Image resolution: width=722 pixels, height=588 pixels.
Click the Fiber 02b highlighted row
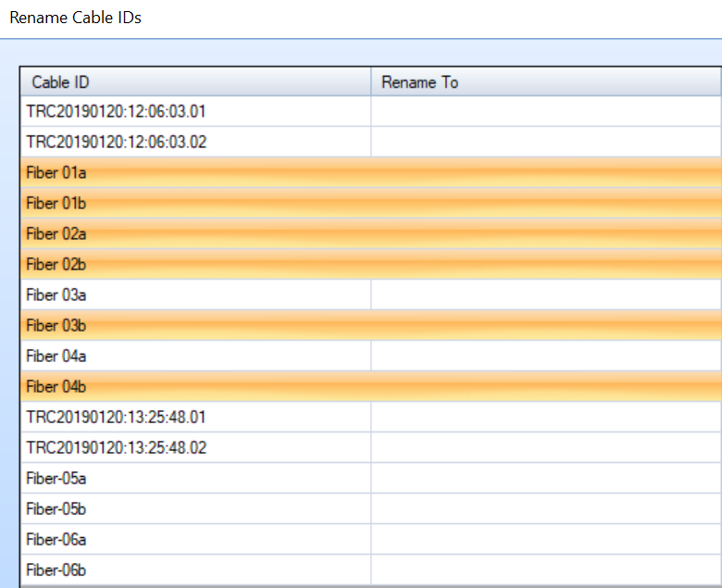pyautogui.click(x=371, y=264)
